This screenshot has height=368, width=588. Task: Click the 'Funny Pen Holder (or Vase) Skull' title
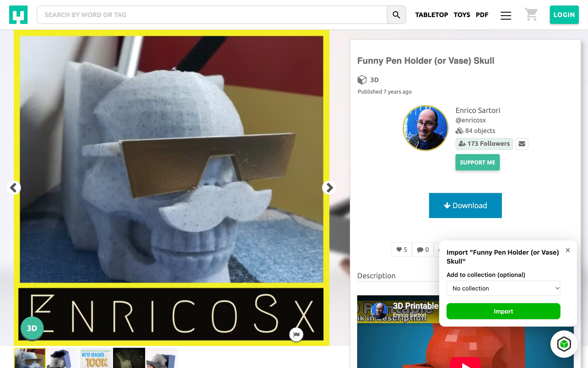point(426,60)
